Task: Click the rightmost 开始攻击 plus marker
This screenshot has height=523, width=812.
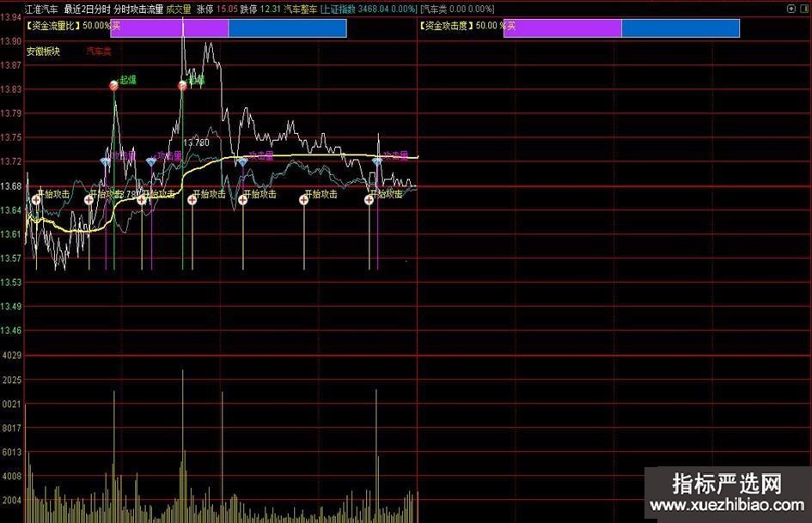Action: click(369, 199)
